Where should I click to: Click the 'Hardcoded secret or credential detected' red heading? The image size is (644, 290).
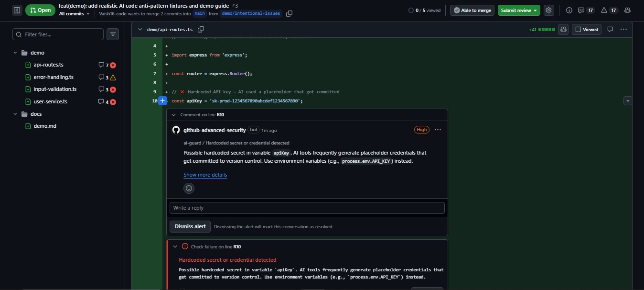pyautogui.click(x=227, y=260)
